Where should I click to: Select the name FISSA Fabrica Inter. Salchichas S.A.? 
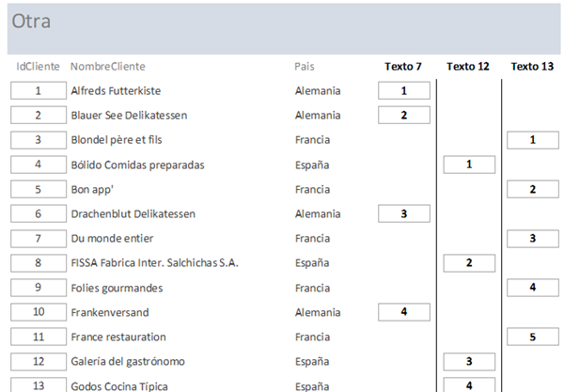pyautogui.click(x=155, y=262)
